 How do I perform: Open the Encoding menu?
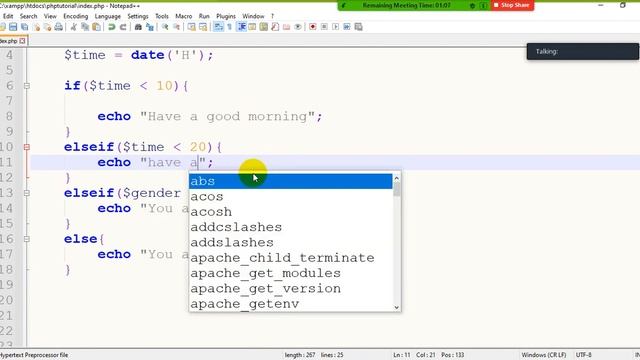76,16
